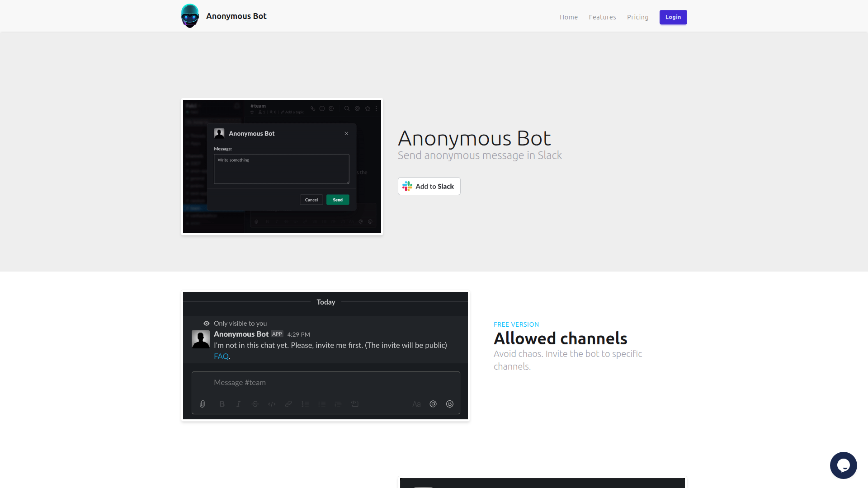Viewport: 868px width, 488px height.
Task: Click the APP badge next to bot name
Action: click(277, 334)
